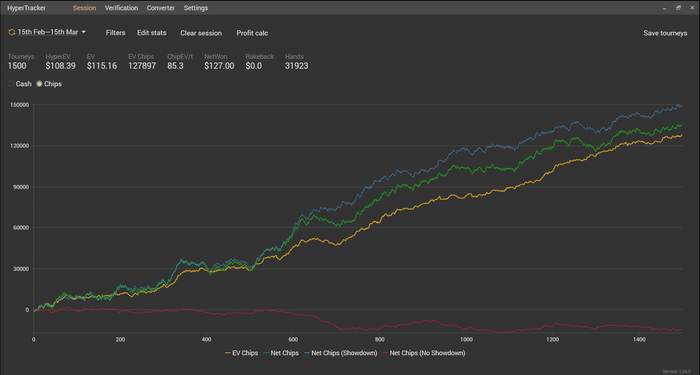Open the Session tab

coord(84,8)
